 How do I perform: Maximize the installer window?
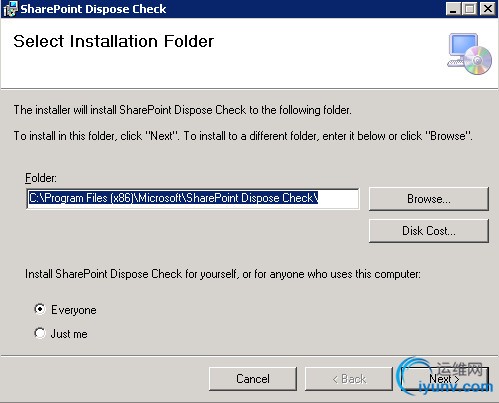point(470,9)
